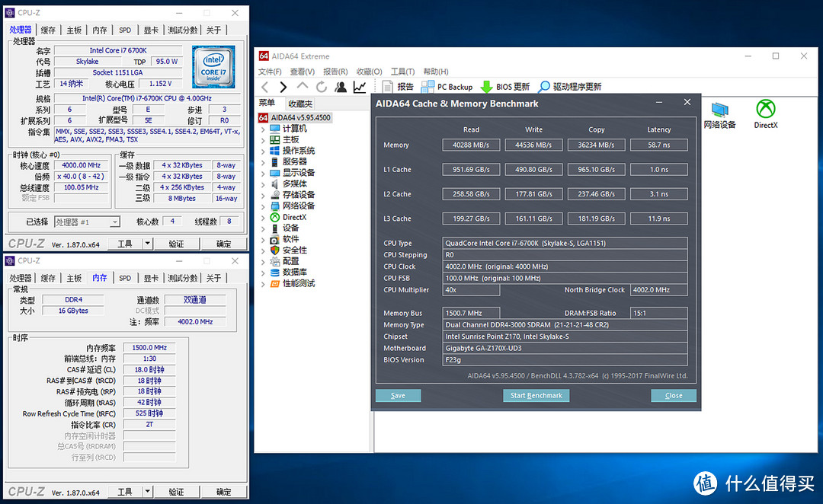Click the Memory Latency 58.7 ns field

tap(658, 145)
